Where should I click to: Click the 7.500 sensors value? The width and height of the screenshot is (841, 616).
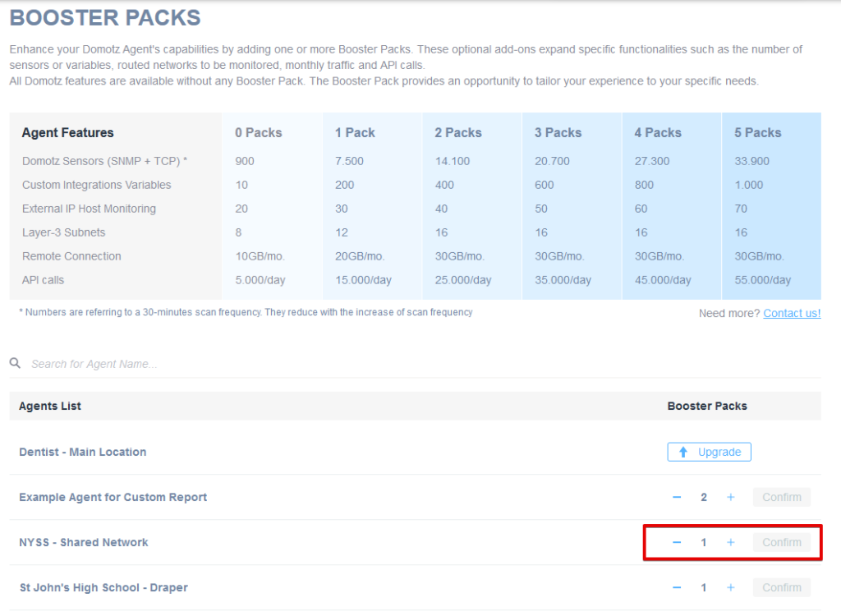click(349, 161)
